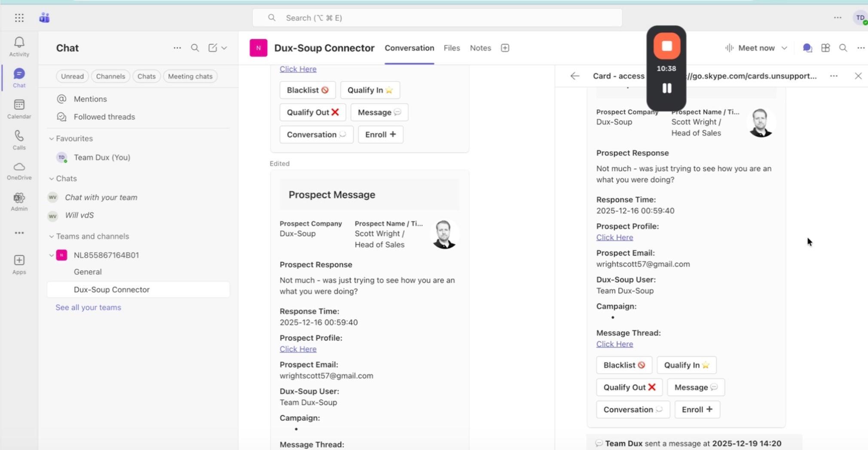The width and height of the screenshot is (868, 450).
Task: Open settings ellipsis near profile avatar
Action: [x=837, y=18]
